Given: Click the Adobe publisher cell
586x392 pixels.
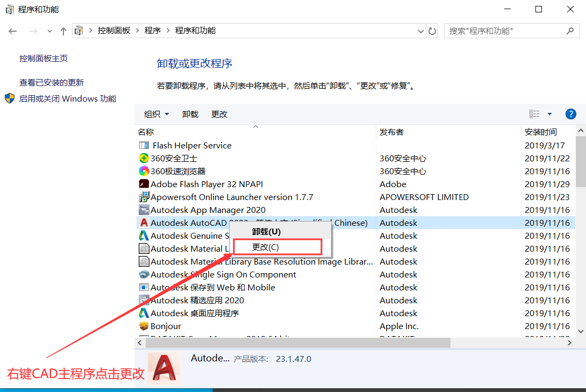Looking at the screenshot, I should point(393,184).
